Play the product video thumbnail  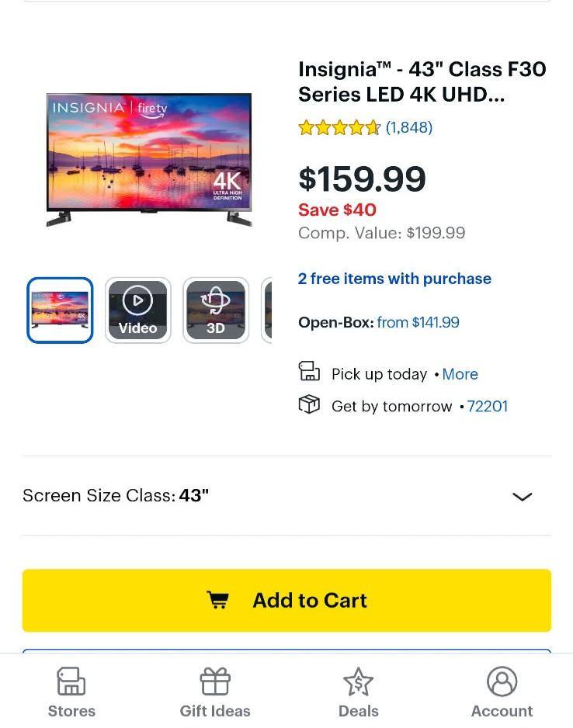click(x=137, y=310)
